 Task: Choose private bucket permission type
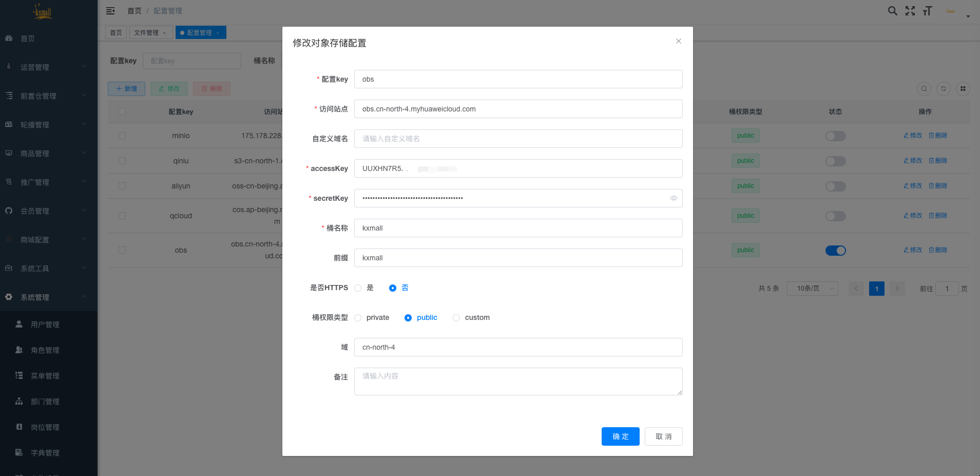tap(358, 318)
